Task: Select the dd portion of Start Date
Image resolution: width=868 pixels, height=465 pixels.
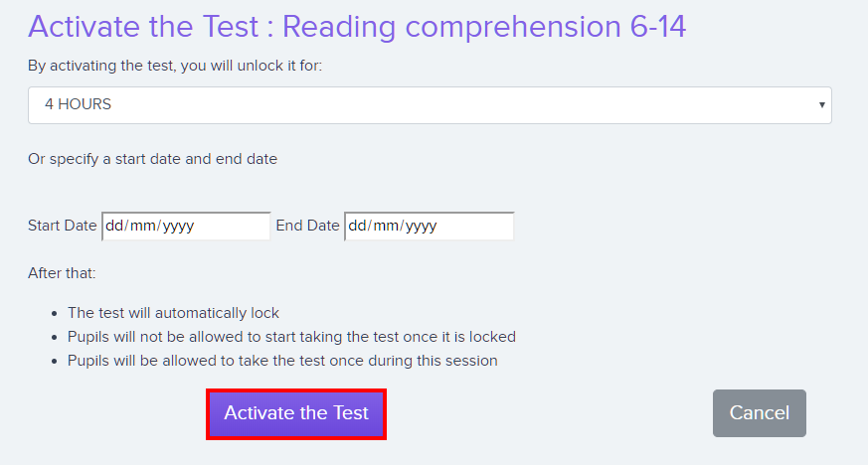Action: pos(114,226)
